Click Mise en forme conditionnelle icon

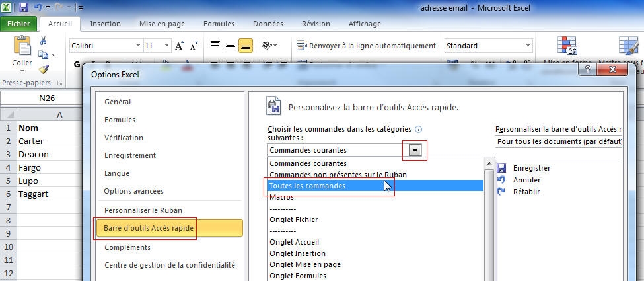567,45
